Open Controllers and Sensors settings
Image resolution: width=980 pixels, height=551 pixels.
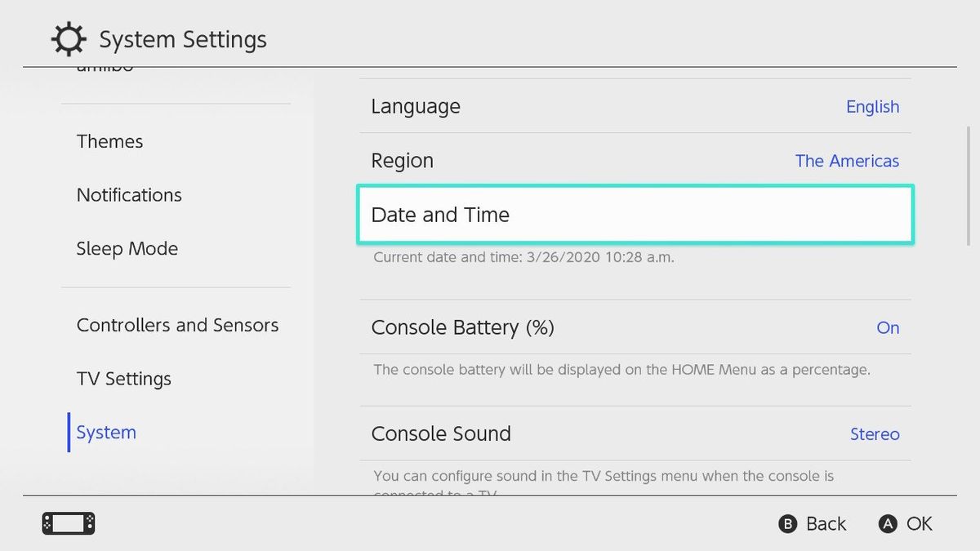(x=177, y=324)
